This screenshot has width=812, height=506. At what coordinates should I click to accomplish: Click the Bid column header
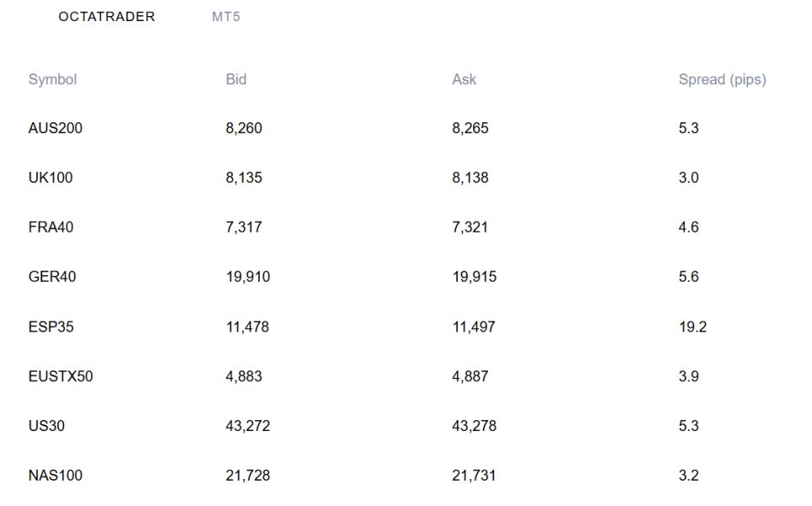(x=236, y=79)
